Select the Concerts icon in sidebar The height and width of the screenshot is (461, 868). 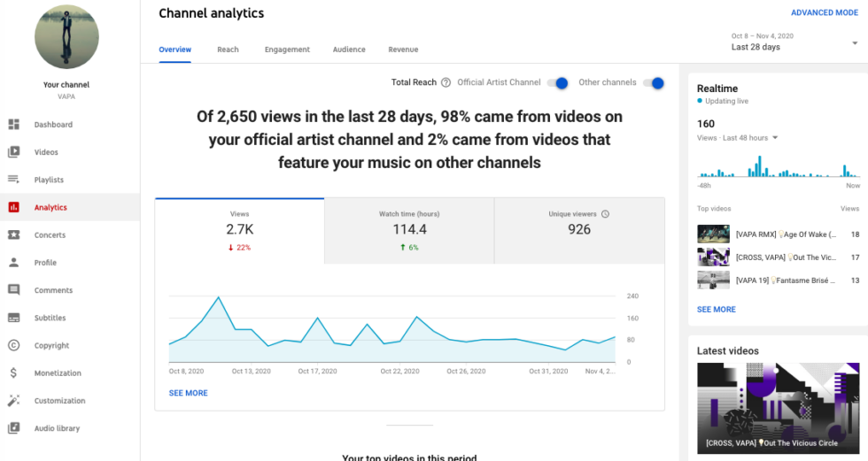[x=13, y=235]
